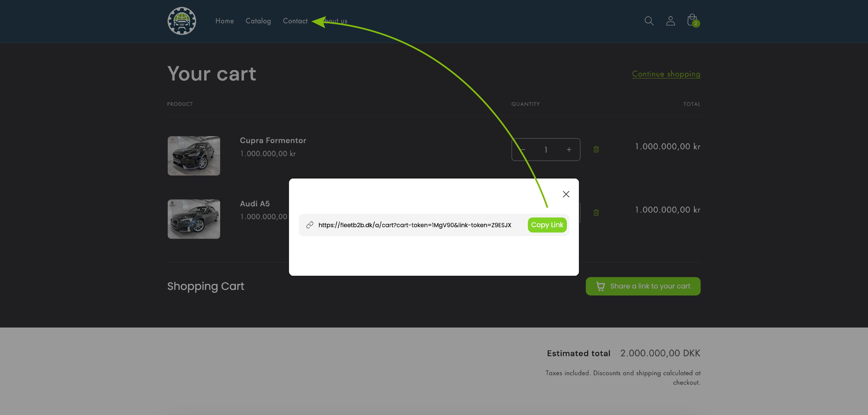This screenshot has width=868, height=415.
Task: Open the Catalog menu item
Action: (258, 21)
